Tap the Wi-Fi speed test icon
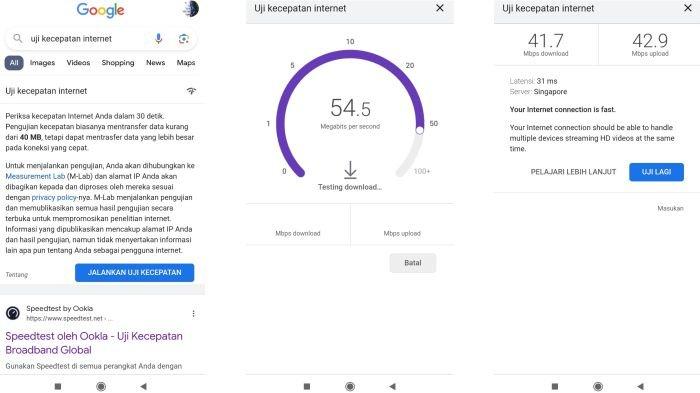The height and width of the screenshot is (393, 700). pos(191,91)
